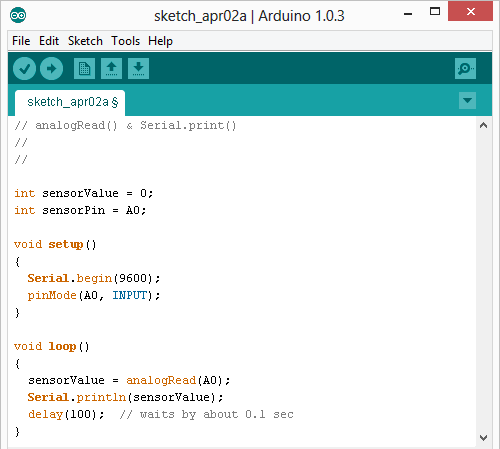
Task: Open the Serial Monitor magnifier icon
Action: [465, 69]
